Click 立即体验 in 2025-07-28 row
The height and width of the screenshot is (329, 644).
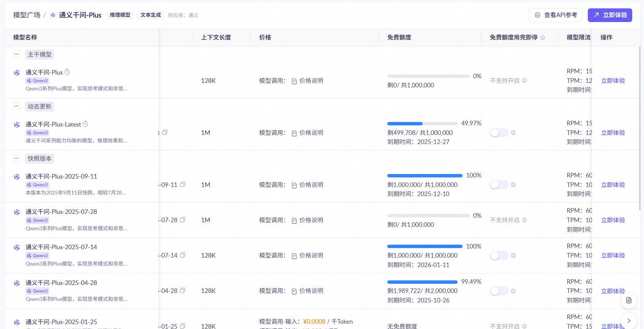(613, 220)
